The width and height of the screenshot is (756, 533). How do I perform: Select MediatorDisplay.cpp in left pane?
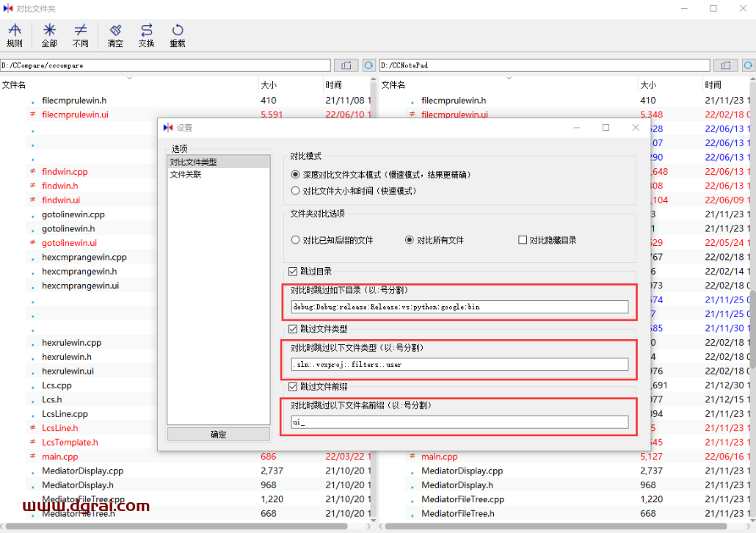click(82, 471)
